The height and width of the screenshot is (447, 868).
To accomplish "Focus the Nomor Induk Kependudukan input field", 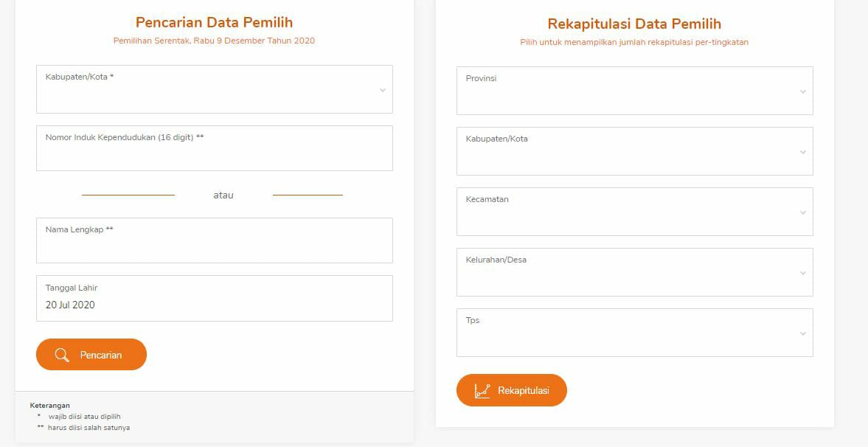I will 214,148.
